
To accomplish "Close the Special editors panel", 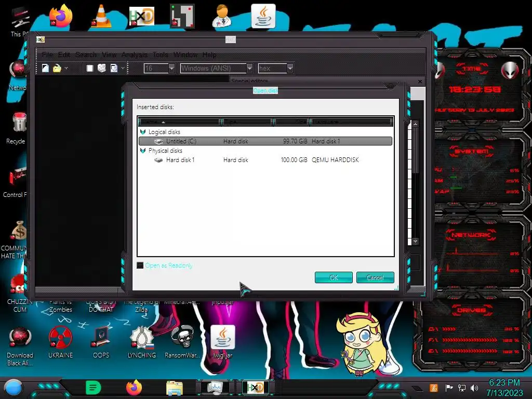I will point(420,82).
